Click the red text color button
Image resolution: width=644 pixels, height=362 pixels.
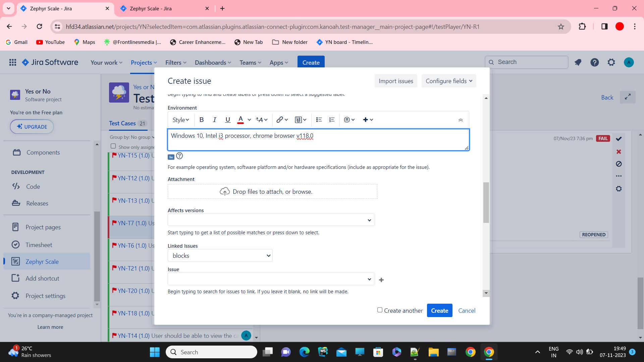pyautogui.click(x=240, y=120)
